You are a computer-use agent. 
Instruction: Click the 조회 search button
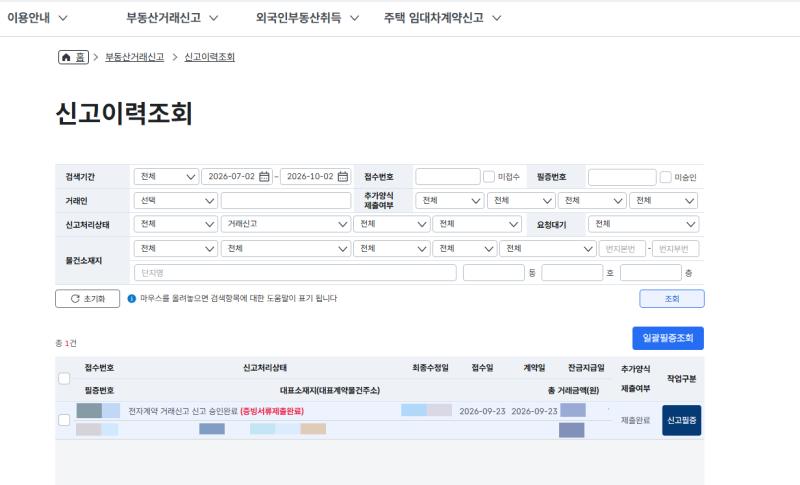(x=672, y=299)
